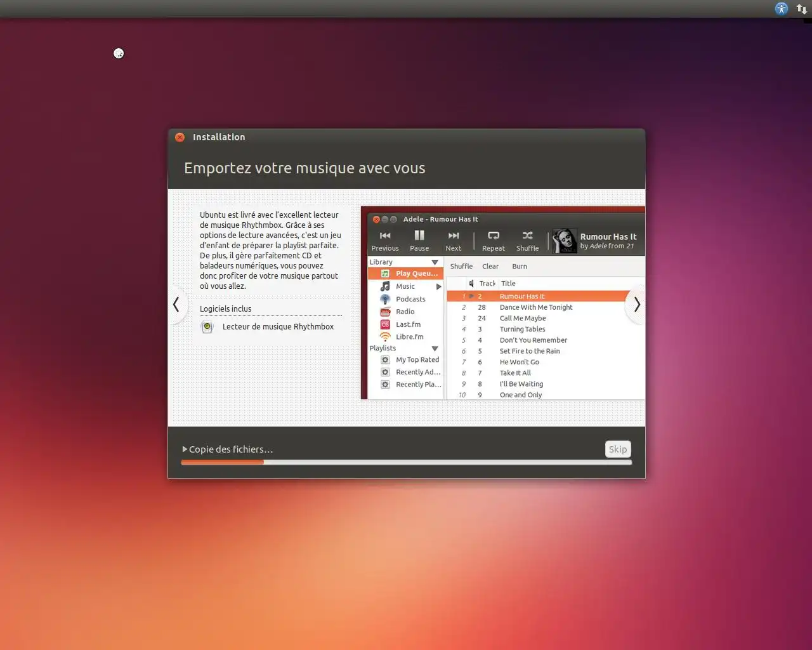Open Radio in the Rhythmbox sidebar
The height and width of the screenshot is (650, 812).
point(405,312)
